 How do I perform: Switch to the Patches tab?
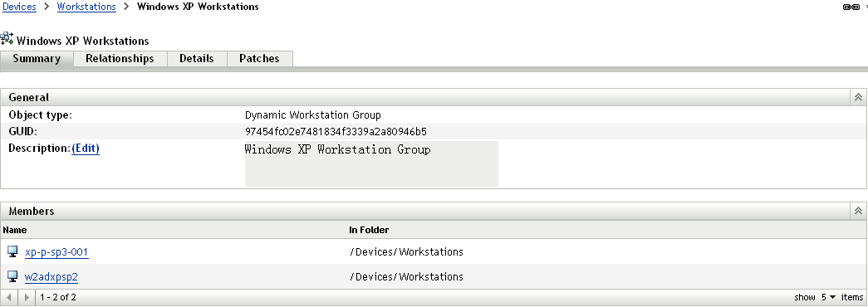259,59
